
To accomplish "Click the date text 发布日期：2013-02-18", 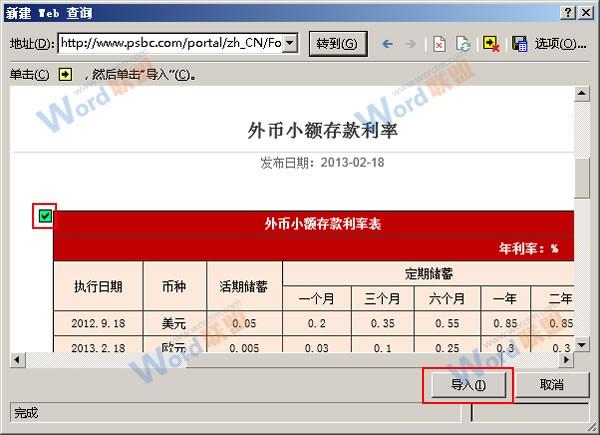I will tap(322, 163).
